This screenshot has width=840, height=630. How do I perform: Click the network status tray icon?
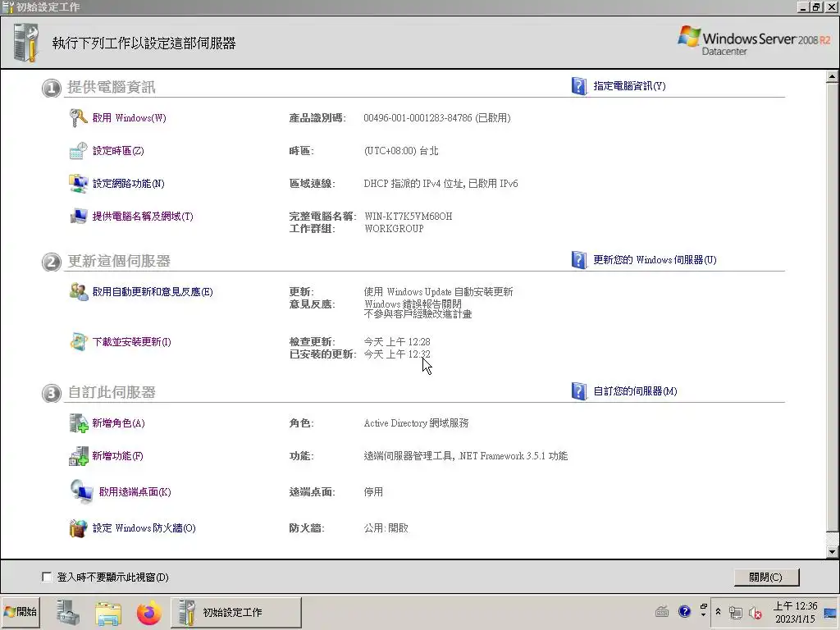[736, 613]
